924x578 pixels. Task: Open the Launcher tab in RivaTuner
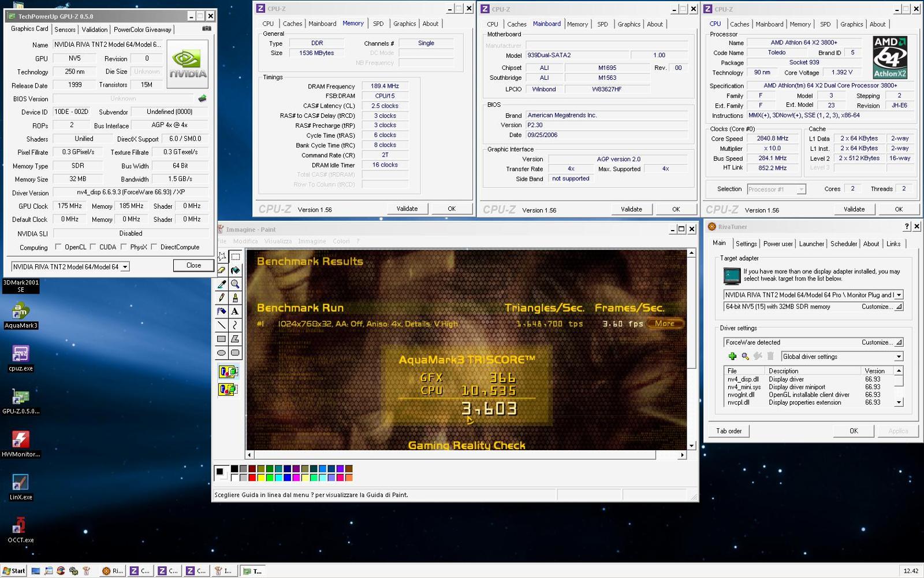pos(811,244)
